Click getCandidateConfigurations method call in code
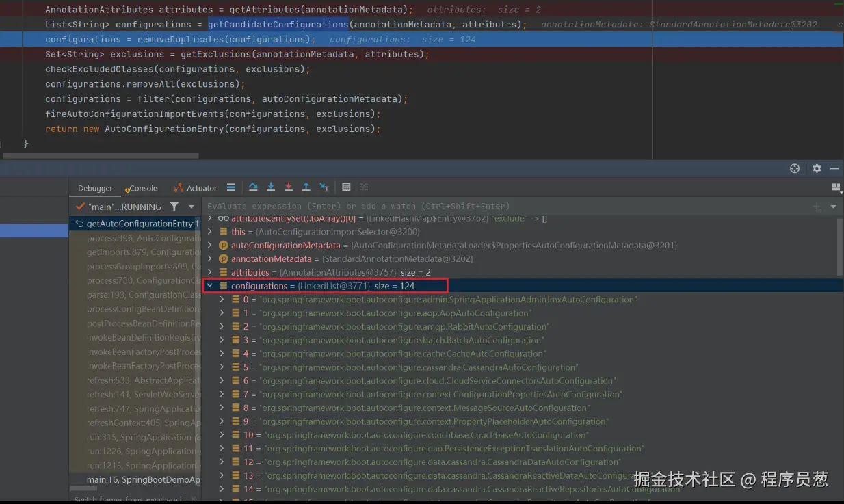Image resolution: width=844 pixels, height=504 pixels. 278,25
